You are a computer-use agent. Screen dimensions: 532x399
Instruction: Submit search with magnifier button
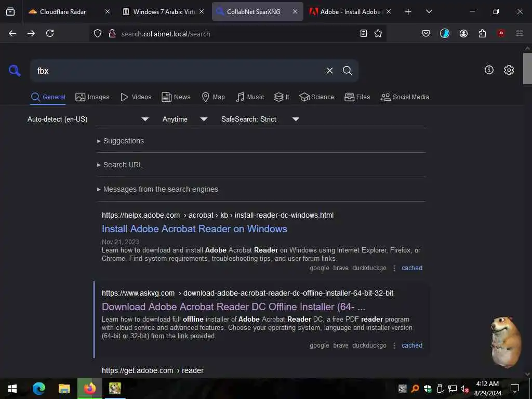pyautogui.click(x=347, y=71)
